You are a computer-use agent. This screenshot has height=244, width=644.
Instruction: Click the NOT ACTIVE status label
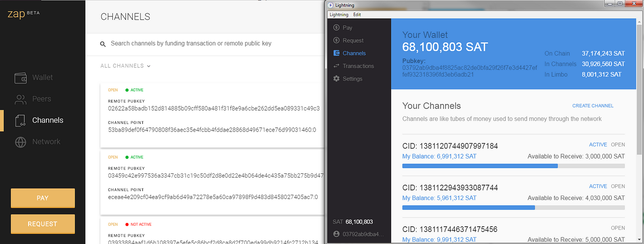(x=141, y=224)
